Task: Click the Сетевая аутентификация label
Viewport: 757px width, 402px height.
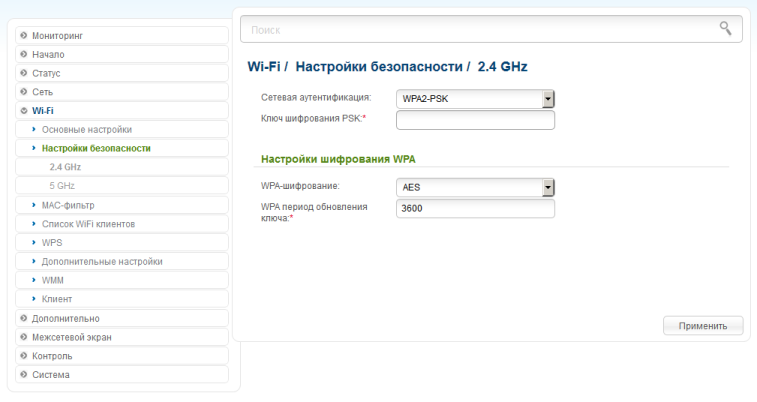Action: pos(316,97)
